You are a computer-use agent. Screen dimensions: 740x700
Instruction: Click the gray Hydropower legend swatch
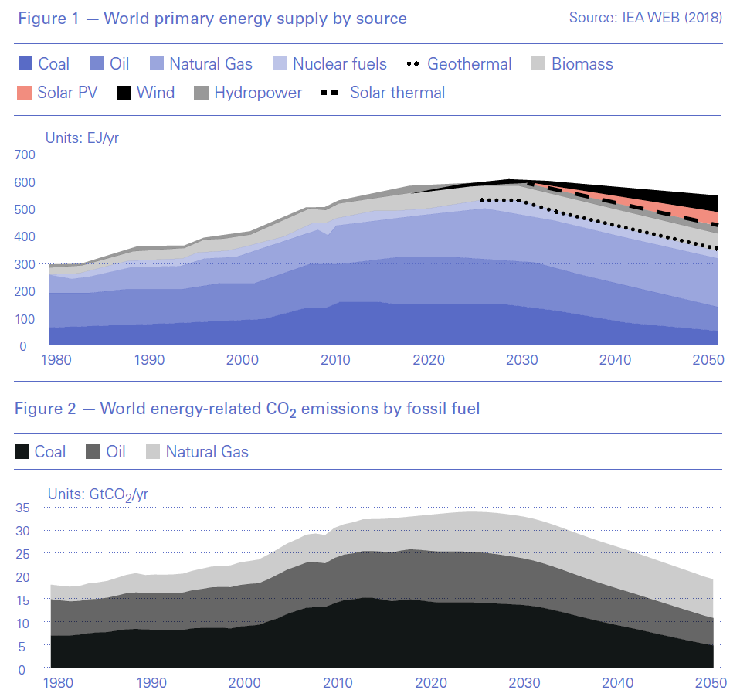(201, 93)
